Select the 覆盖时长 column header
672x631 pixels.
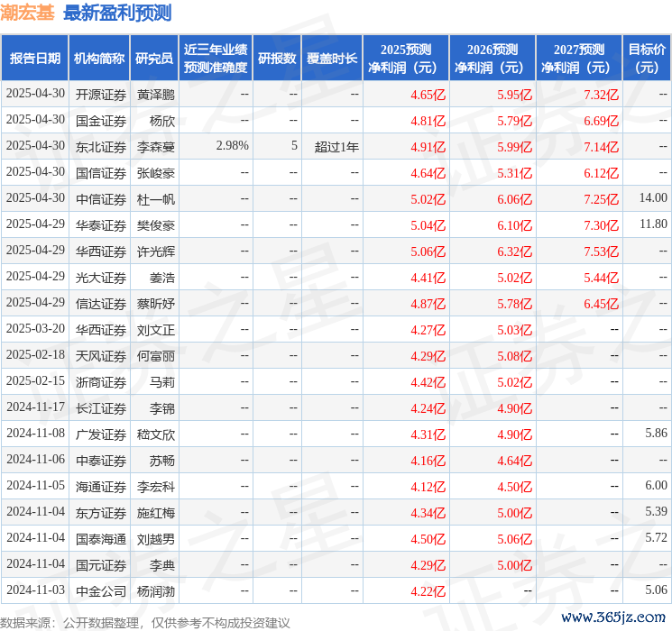pyautogui.click(x=332, y=59)
